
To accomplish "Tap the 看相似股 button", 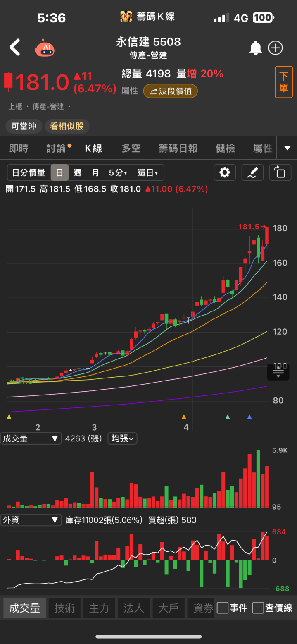I will [67, 126].
